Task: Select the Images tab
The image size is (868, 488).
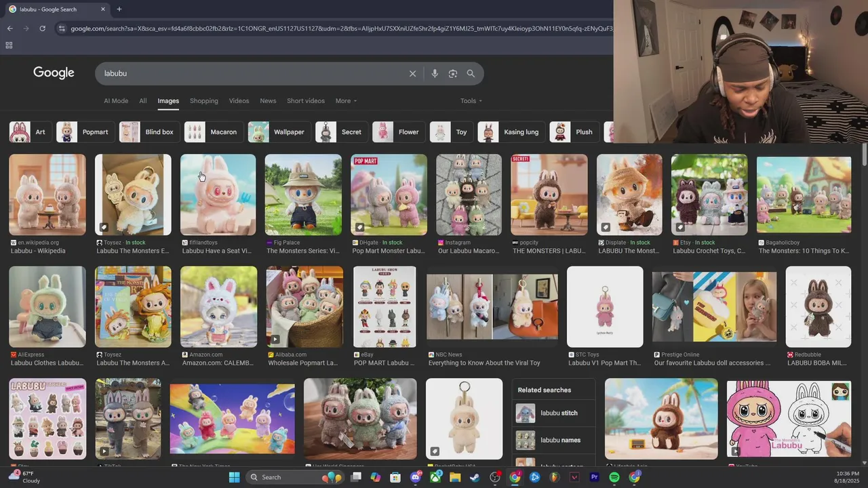Action: tap(168, 101)
